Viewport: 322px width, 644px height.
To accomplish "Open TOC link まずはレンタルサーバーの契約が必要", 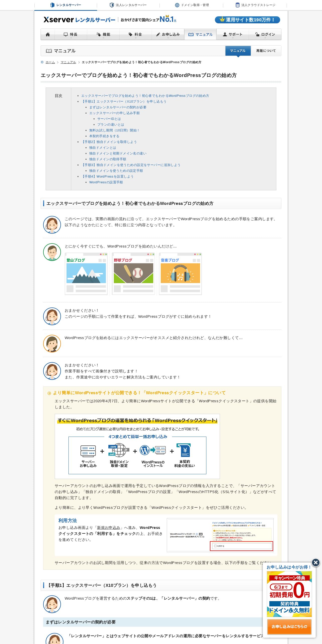I will [118, 107].
